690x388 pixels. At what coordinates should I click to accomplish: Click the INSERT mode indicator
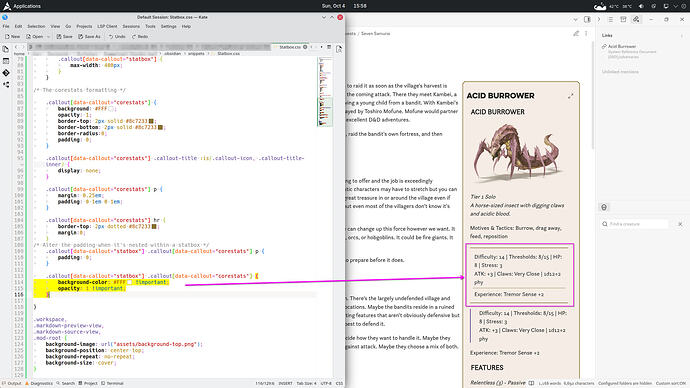tap(285, 384)
